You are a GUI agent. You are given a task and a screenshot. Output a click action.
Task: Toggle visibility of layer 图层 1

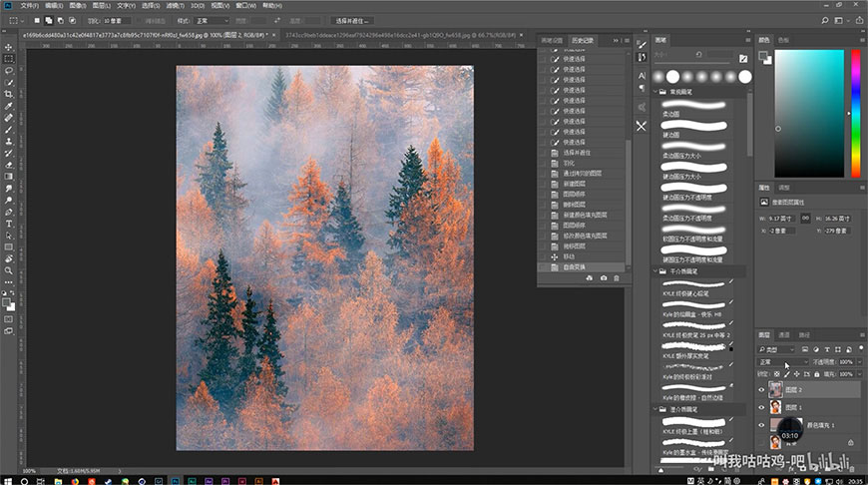[x=762, y=408]
